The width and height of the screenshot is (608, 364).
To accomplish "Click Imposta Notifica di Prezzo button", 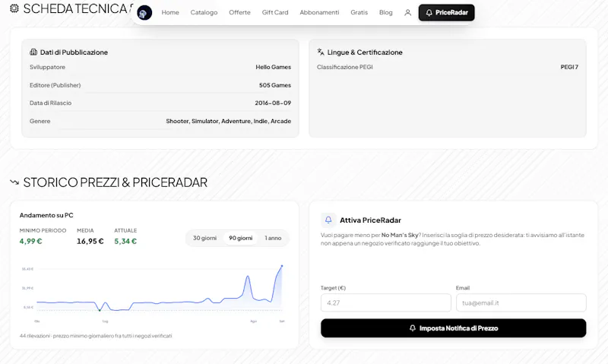I will point(453,328).
